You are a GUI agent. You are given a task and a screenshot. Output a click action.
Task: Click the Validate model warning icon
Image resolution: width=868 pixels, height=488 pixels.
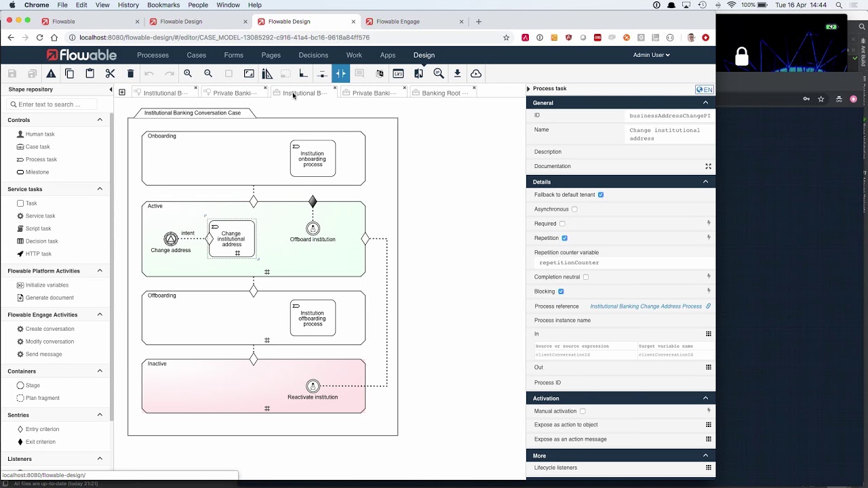(x=51, y=73)
